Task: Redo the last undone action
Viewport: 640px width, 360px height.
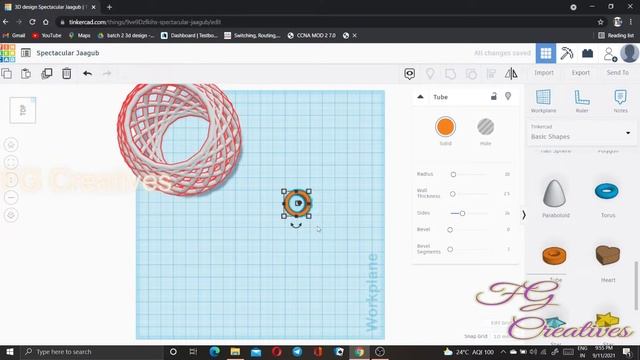Action: (x=107, y=73)
